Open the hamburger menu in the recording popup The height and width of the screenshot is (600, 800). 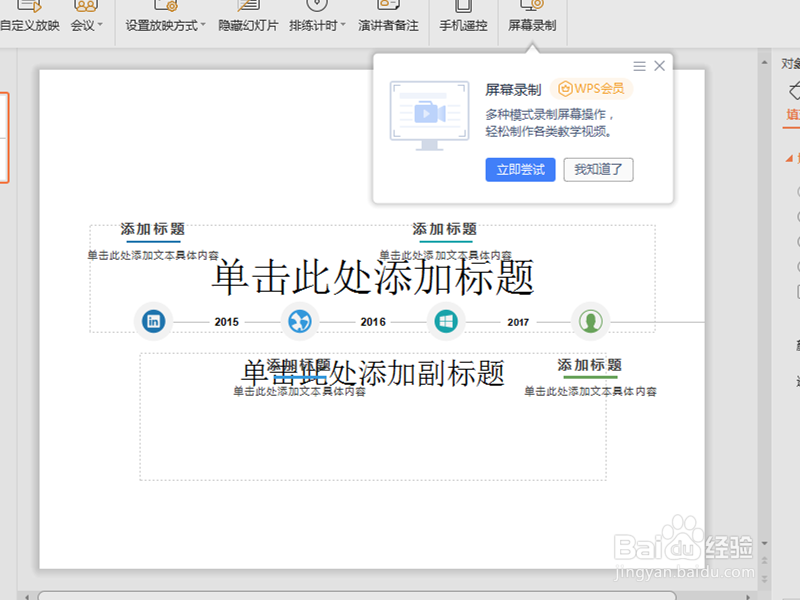coord(638,66)
